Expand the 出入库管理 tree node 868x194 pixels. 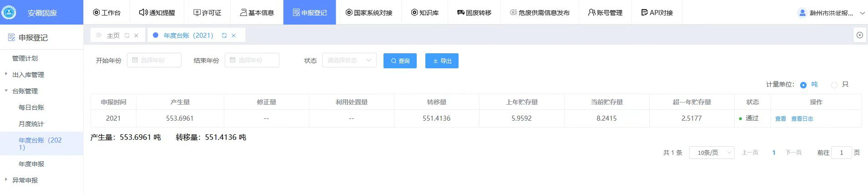6,74
